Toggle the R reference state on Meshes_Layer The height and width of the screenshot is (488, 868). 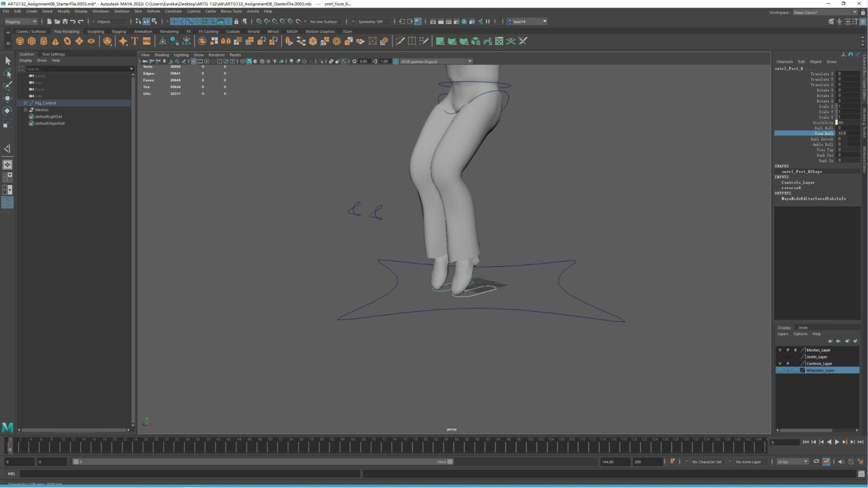[x=796, y=350]
